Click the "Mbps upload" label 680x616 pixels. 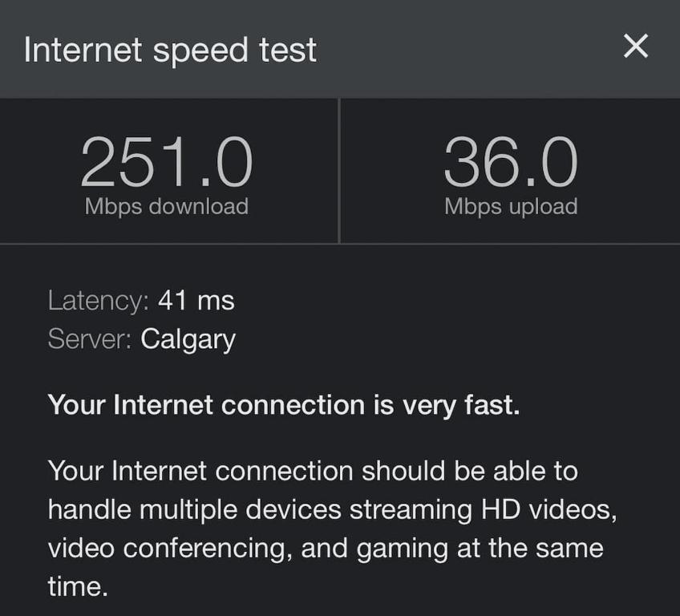tap(511, 206)
